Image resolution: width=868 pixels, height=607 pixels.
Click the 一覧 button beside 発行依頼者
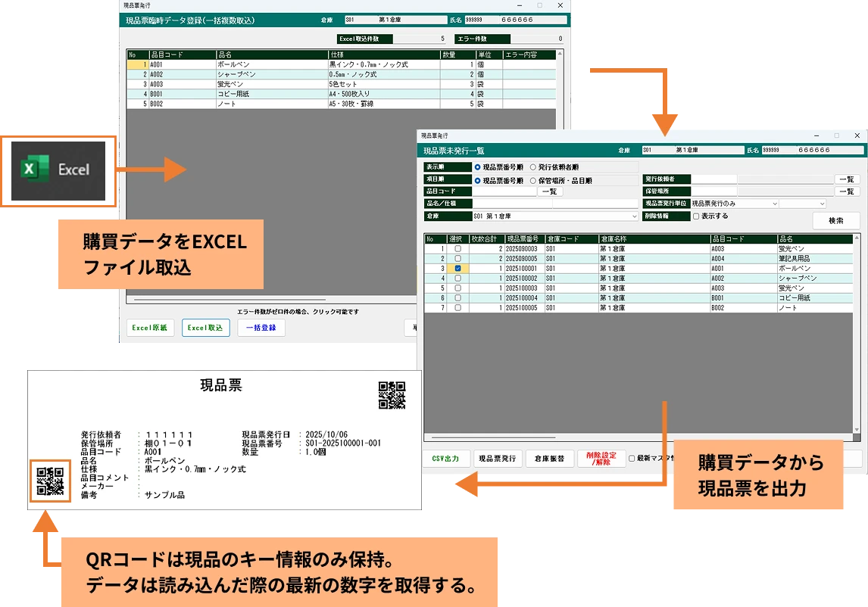tap(847, 179)
